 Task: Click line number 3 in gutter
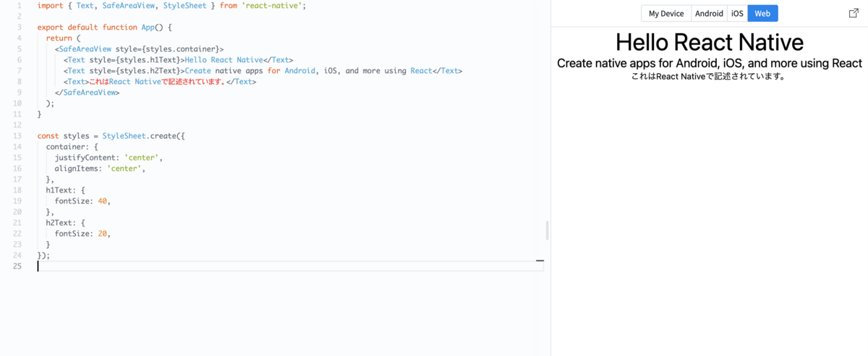[19, 27]
